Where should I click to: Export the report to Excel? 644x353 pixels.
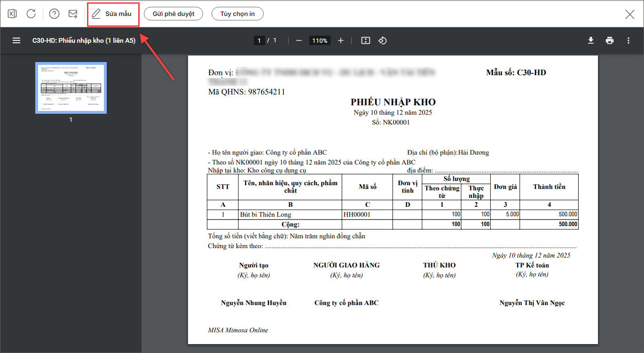click(13, 14)
